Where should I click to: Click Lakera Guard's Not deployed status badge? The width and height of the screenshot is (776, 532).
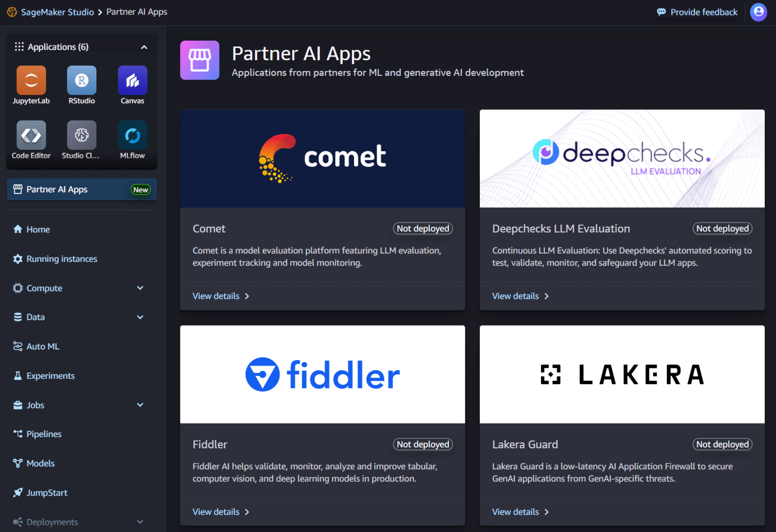click(722, 444)
